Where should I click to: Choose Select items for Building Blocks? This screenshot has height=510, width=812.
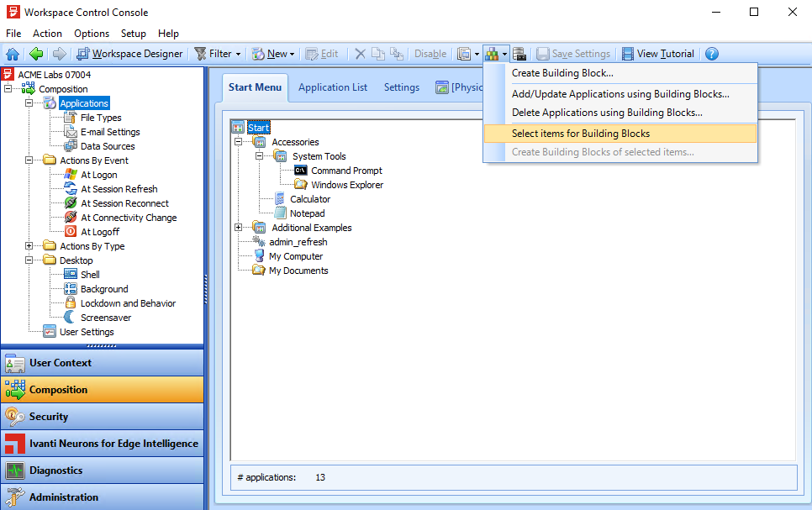tap(620, 134)
